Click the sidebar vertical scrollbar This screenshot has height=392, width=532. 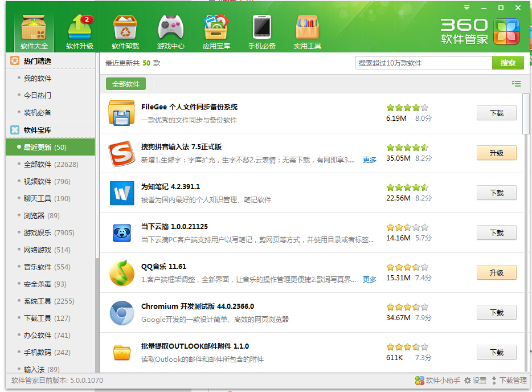point(97,156)
